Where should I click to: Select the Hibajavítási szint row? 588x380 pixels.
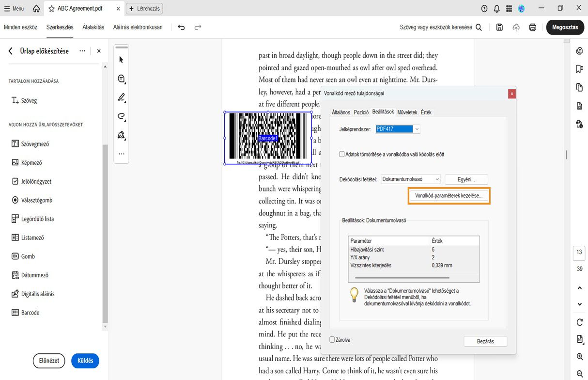pyautogui.click(x=414, y=249)
